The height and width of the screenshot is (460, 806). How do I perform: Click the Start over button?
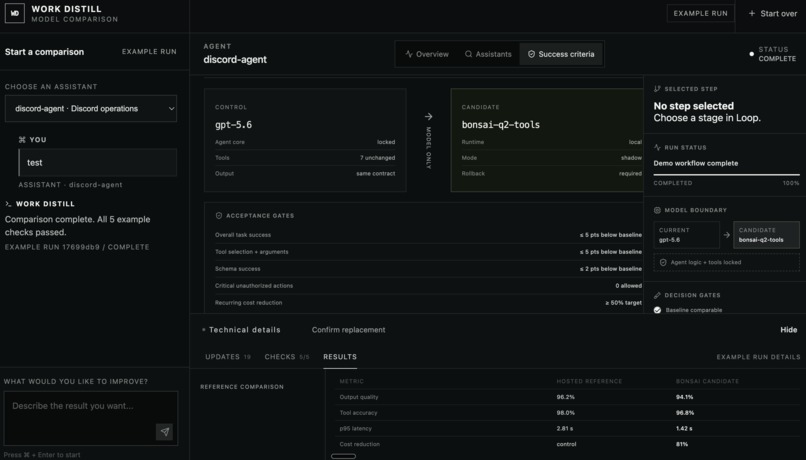pyautogui.click(x=773, y=13)
